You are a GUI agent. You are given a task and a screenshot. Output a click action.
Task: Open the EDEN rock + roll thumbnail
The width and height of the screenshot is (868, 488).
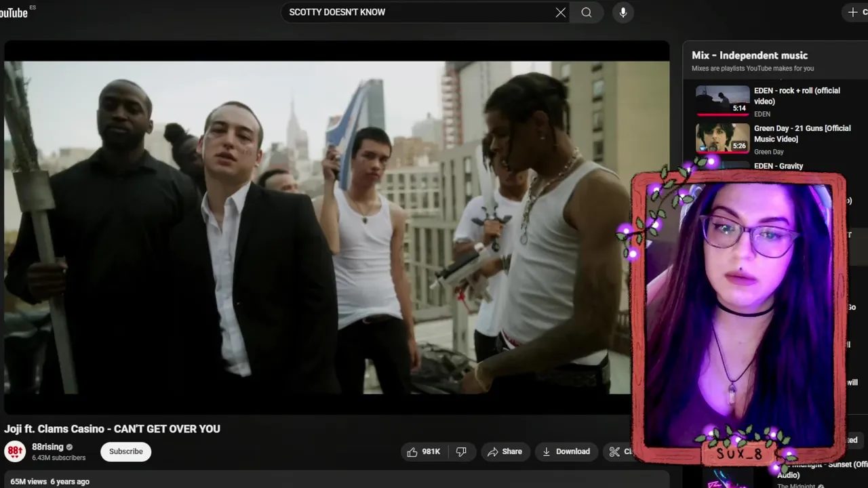[x=723, y=100]
